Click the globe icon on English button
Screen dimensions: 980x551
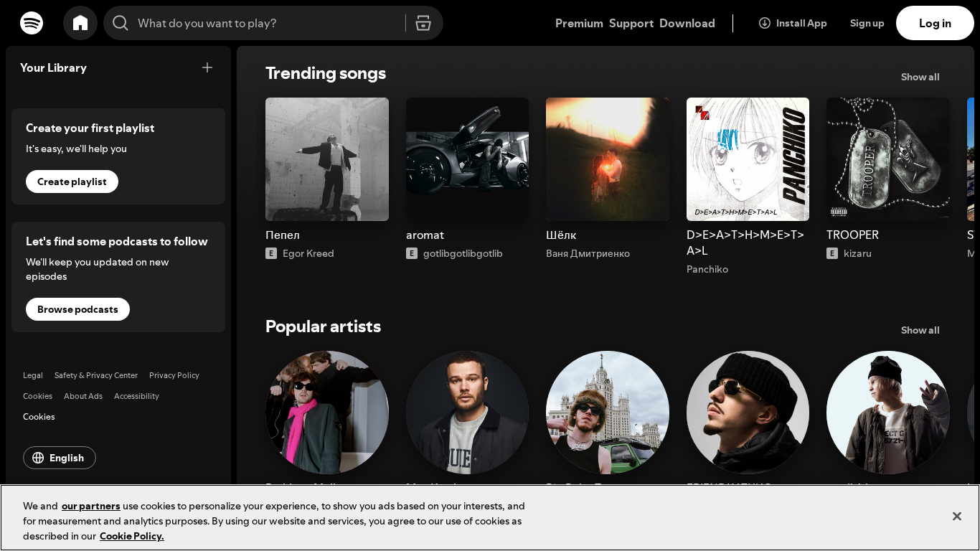(38, 458)
